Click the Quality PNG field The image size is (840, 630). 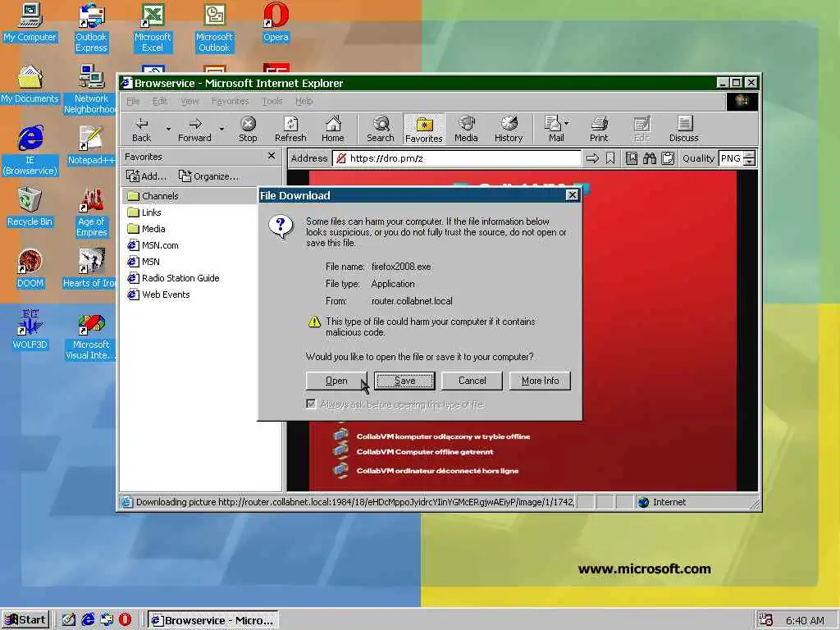(x=731, y=158)
